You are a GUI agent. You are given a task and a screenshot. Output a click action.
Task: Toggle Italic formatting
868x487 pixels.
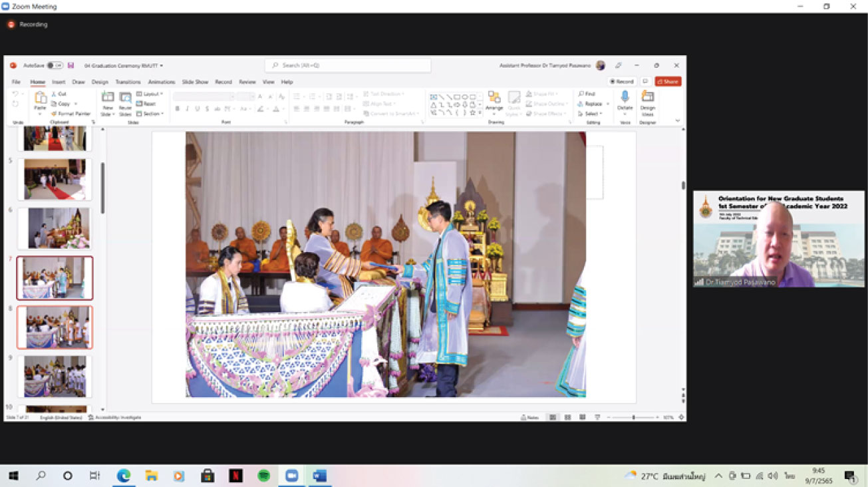(187, 108)
